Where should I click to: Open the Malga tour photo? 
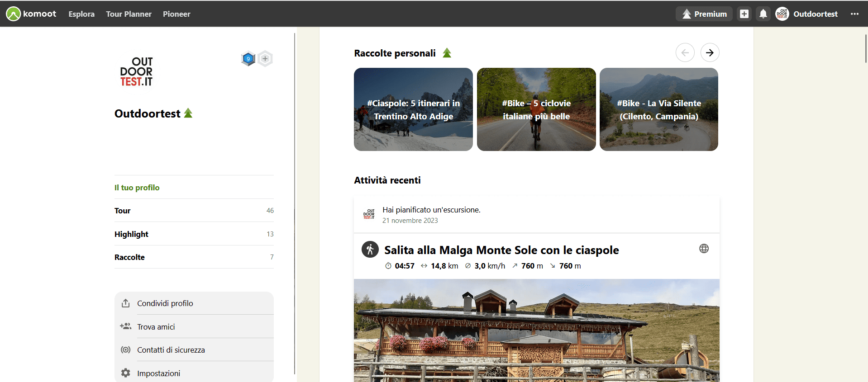coord(537,330)
